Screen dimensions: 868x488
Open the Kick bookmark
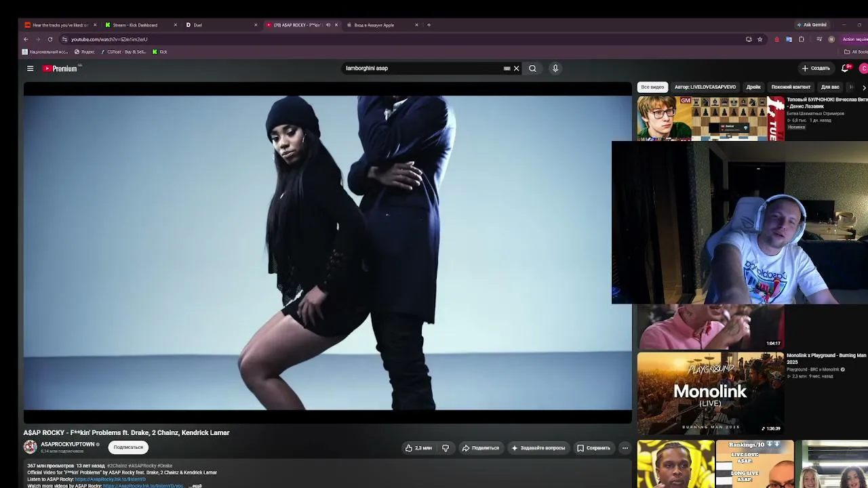pos(160,52)
